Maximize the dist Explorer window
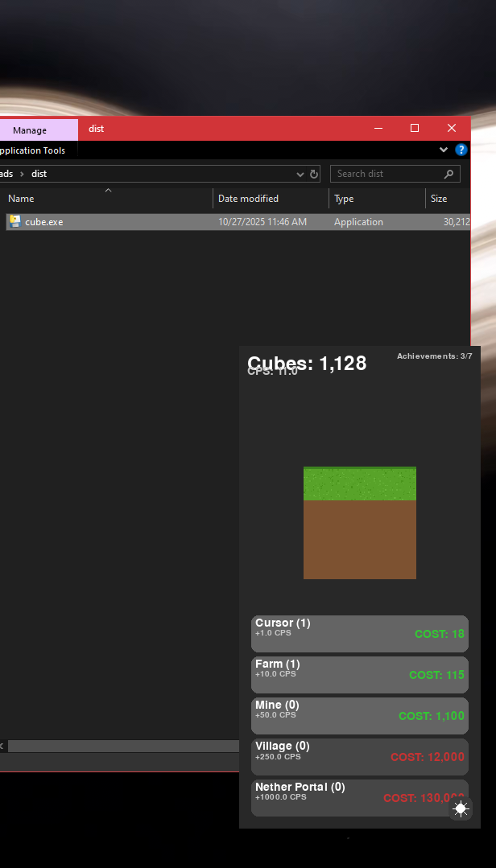The height and width of the screenshot is (868, 496). pyautogui.click(x=415, y=129)
